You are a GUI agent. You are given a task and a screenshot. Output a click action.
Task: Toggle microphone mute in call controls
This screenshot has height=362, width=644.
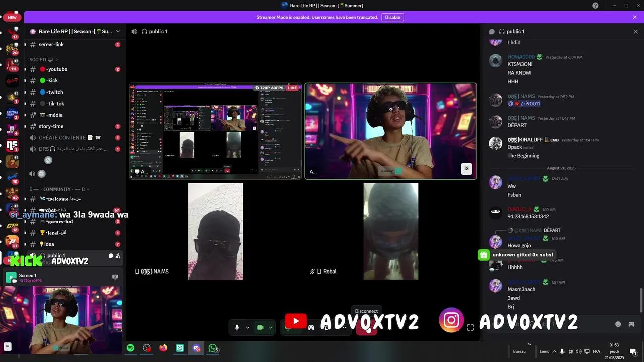pos(237,327)
